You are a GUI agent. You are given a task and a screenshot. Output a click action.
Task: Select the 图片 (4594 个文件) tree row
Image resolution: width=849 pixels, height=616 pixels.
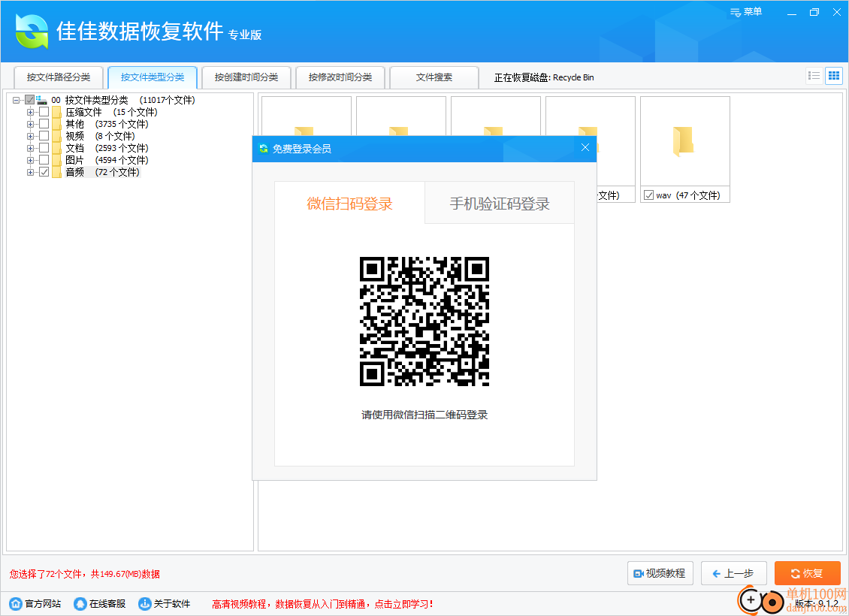[x=107, y=160]
